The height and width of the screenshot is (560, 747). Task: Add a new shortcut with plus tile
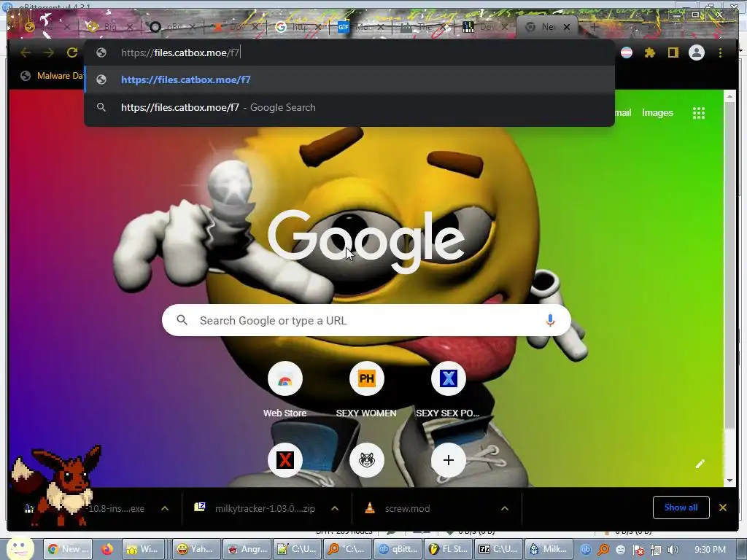click(x=449, y=460)
